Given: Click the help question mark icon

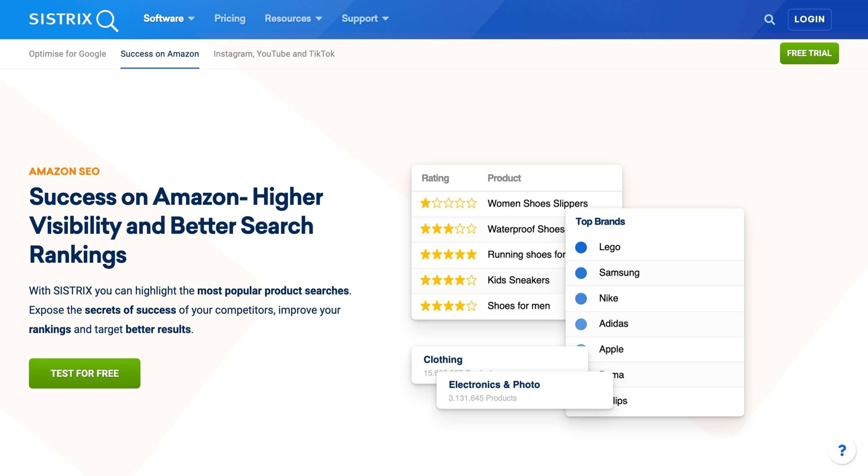Looking at the screenshot, I should tap(842, 451).
